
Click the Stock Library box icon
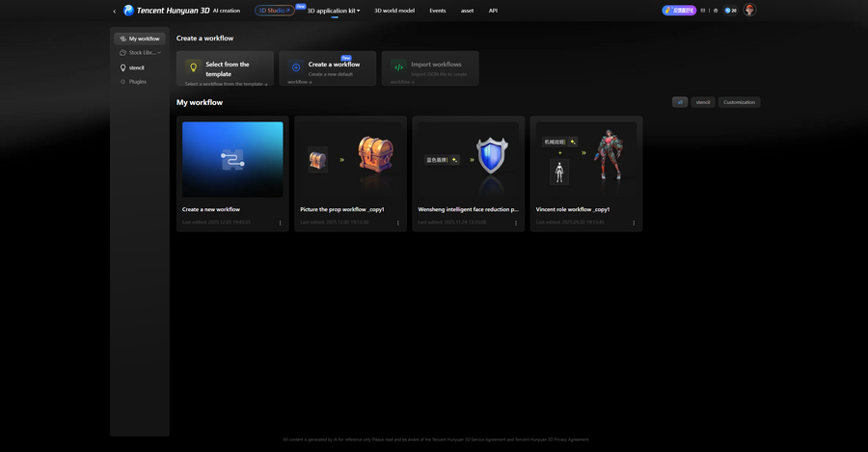[122, 53]
